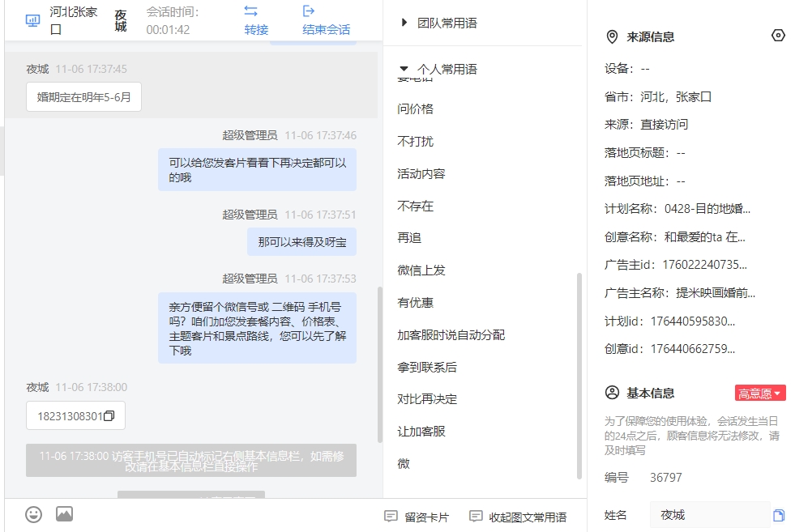Click the 创意名称 value 和最爱的ta 在...
795x532 pixels.
[x=705, y=237]
